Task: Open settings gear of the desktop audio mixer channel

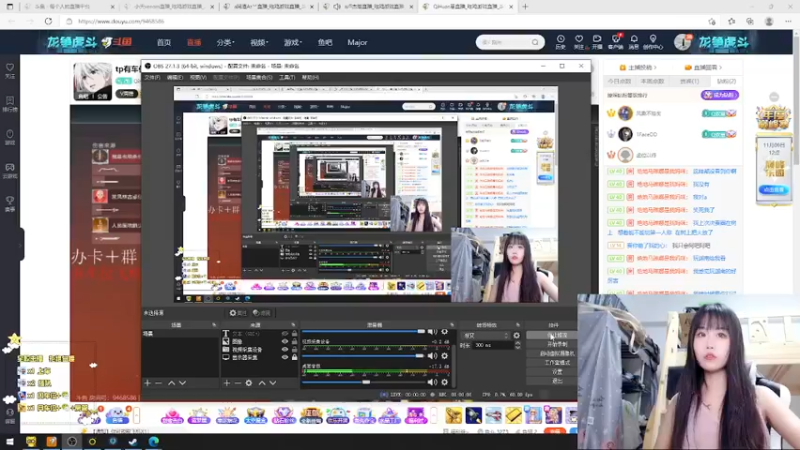Action: pyautogui.click(x=444, y=382)
